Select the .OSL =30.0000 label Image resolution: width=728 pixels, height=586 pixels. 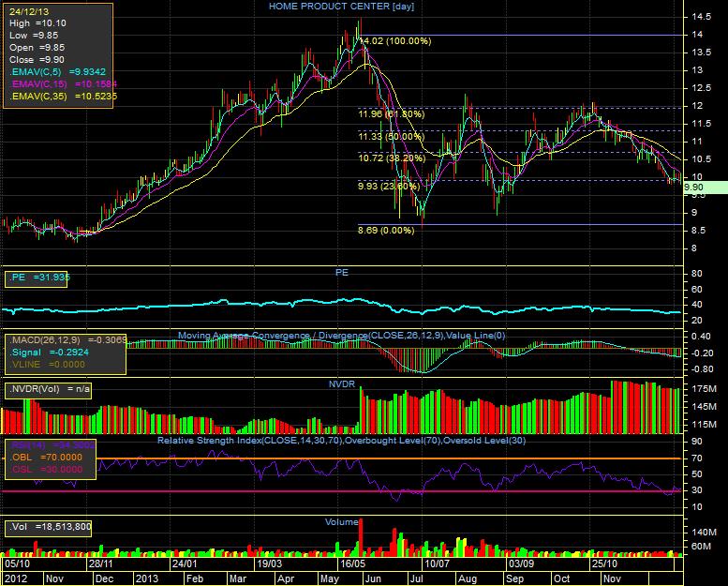point(47,470)
